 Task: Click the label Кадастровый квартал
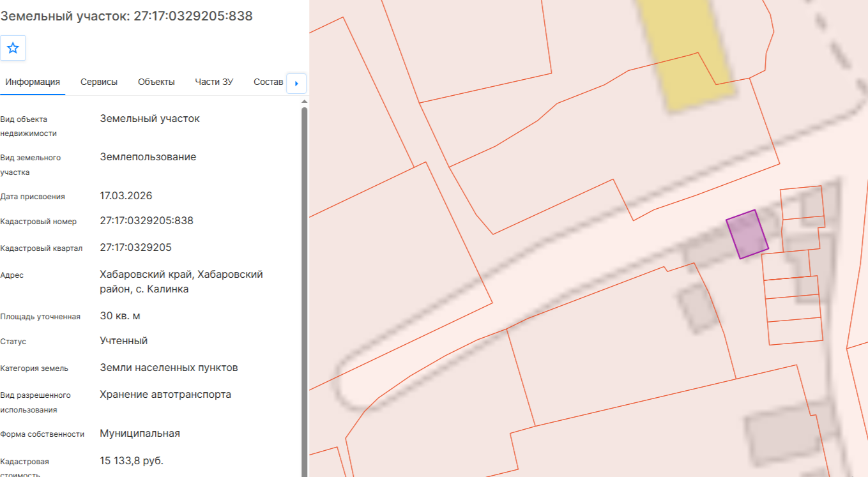pyautogui.click(x=42, y=248)
